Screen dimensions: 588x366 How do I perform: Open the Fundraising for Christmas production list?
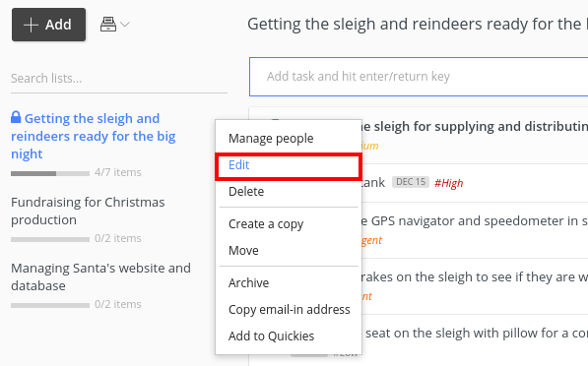88,211
